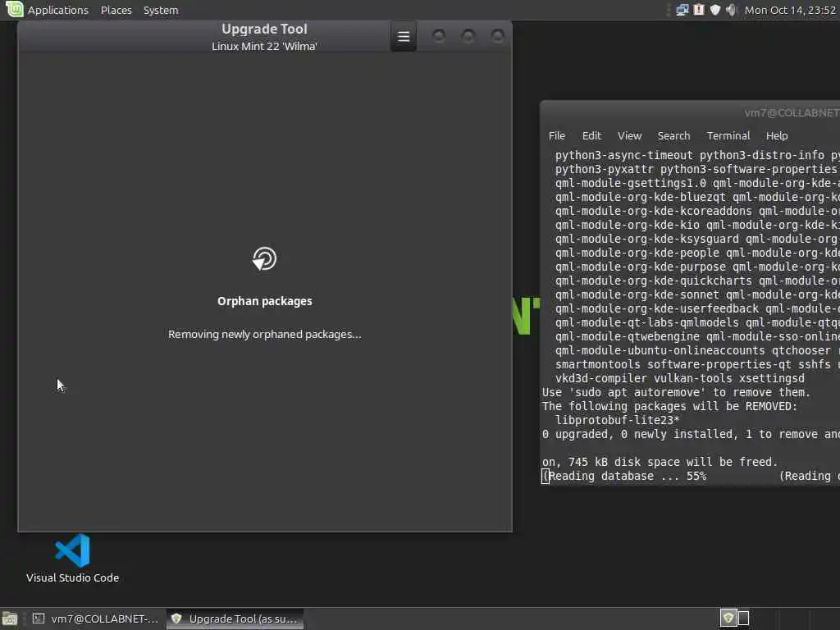Click the red exclamation notification tray icon
Screen dimensions: 840x630
(699, 10)
